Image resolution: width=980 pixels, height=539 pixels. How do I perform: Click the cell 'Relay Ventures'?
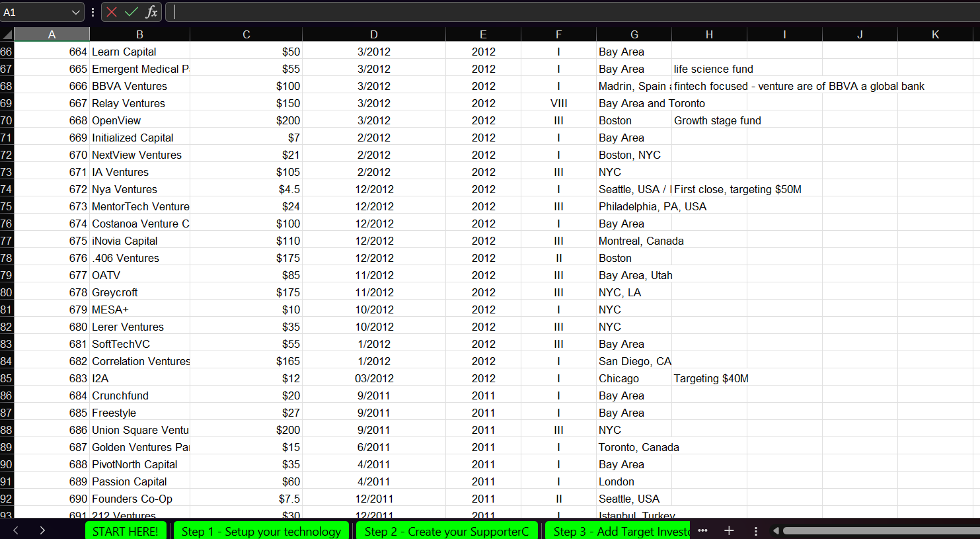click(139, 103)
